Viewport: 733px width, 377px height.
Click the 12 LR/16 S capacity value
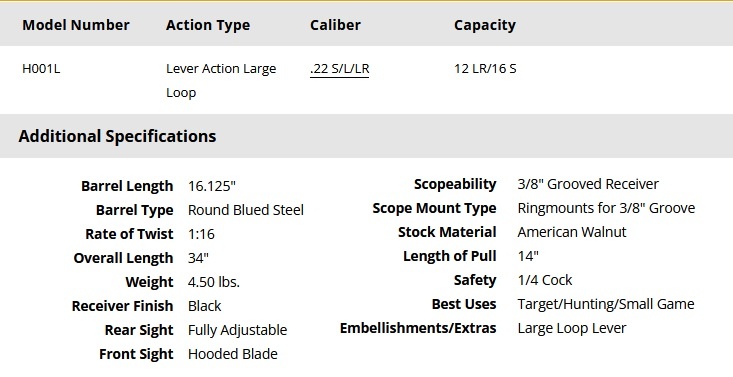[x=485, y=69]
